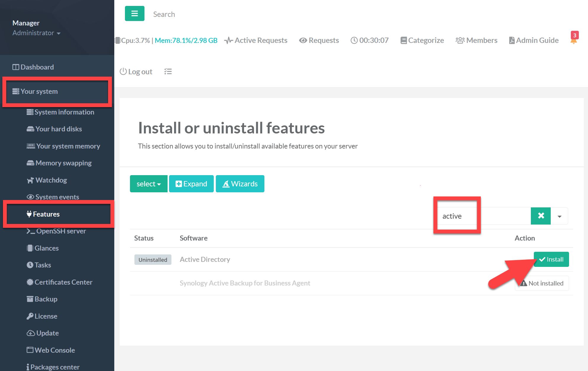Open the Watchdog sidebar item
This screenshot has height=371, width=588.
pos(51,180)
